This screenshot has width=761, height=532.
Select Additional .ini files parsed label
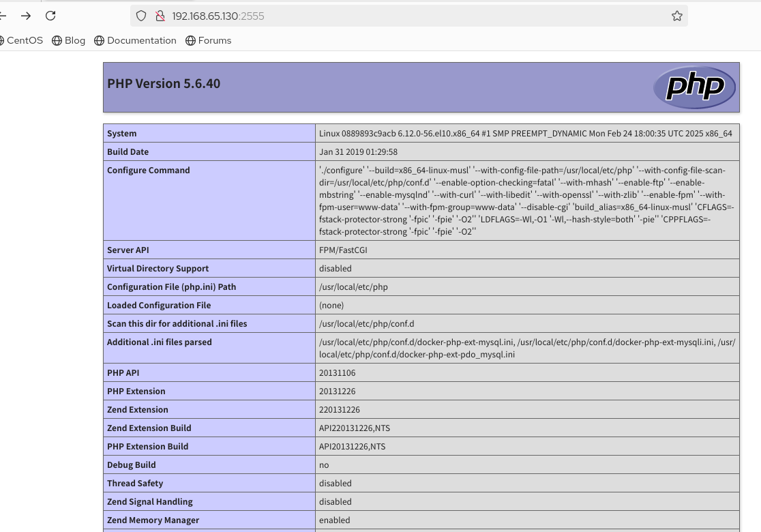pyautogui.click(x=159, y=342)
